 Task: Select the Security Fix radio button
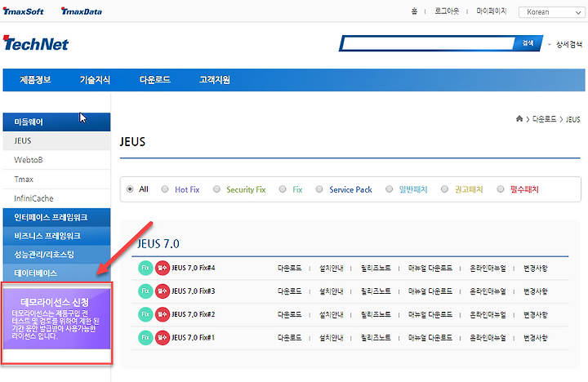point(216,189)
